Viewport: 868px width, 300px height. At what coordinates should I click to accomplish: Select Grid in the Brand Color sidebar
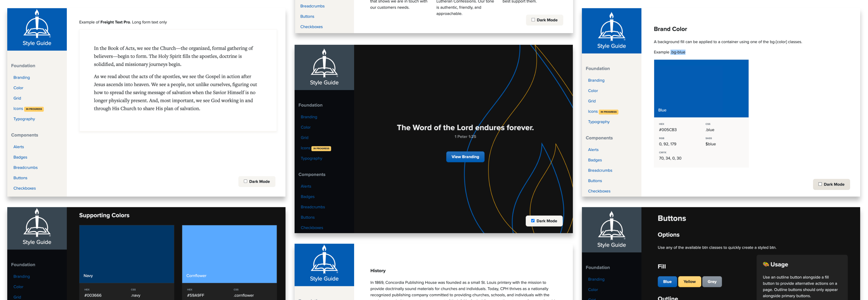tap(592, 101)
